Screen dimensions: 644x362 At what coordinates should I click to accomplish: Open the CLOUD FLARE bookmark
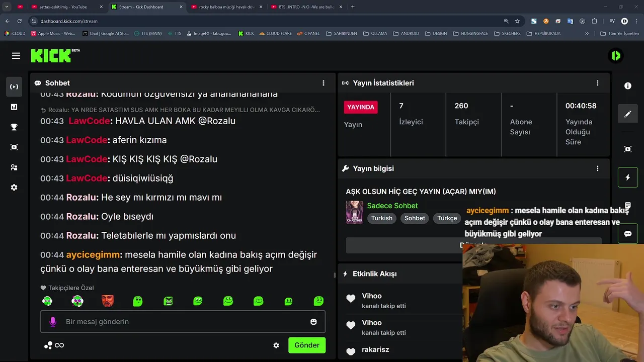(x=275, y=34)
